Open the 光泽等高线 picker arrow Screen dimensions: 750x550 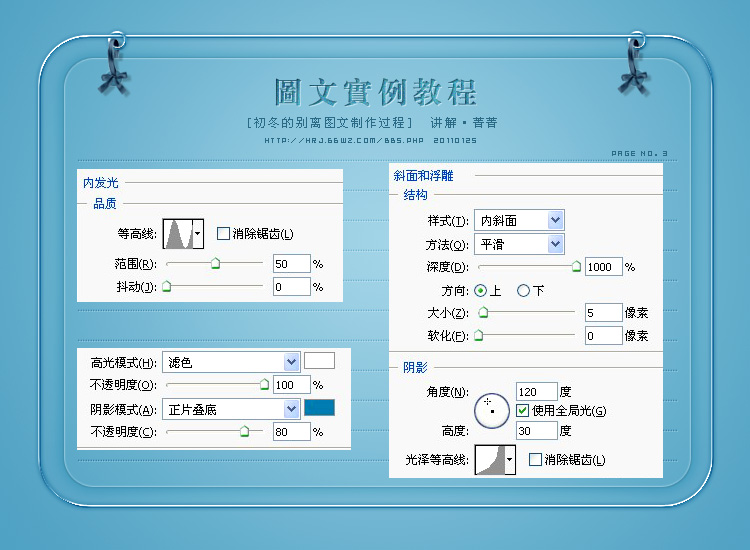[x=510, y=460]
